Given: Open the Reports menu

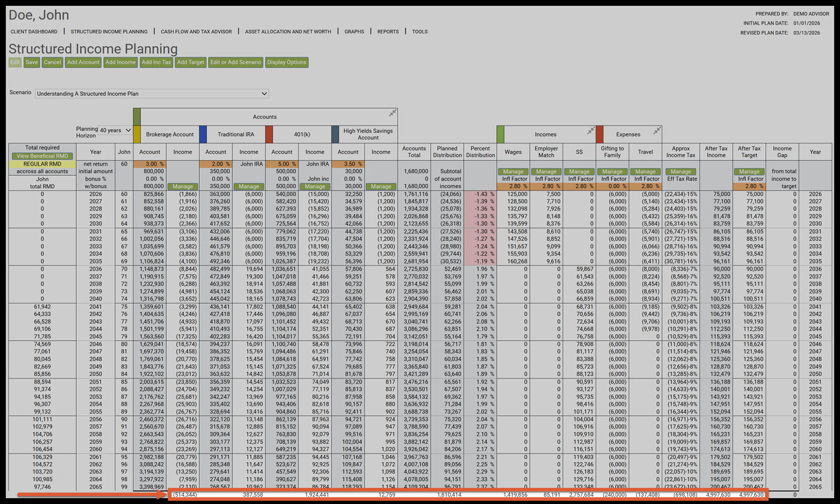Looking at the screenshot, I should (388, 32).
